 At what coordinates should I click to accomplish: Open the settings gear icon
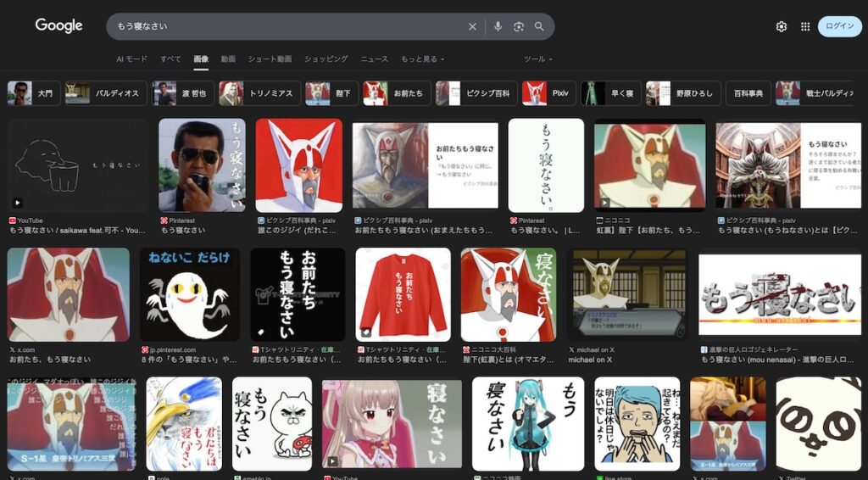click(x=782, y=26)
